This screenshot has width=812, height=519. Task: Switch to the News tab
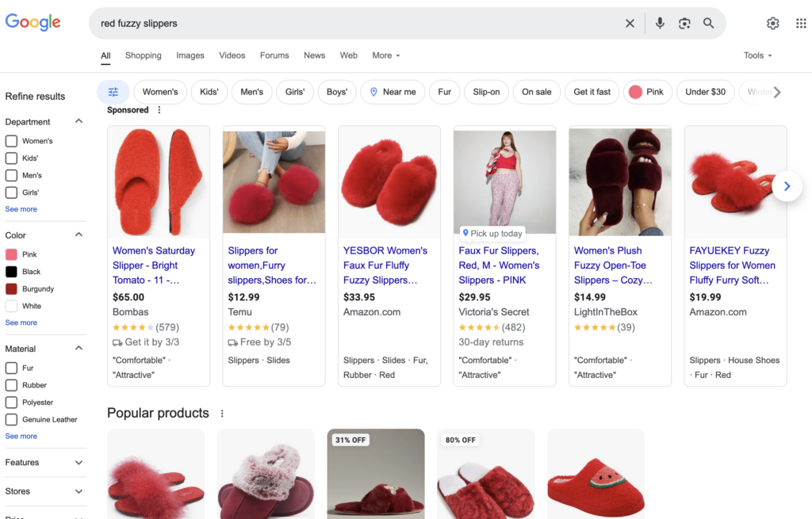pyautogui.click(x=314, y=55)
